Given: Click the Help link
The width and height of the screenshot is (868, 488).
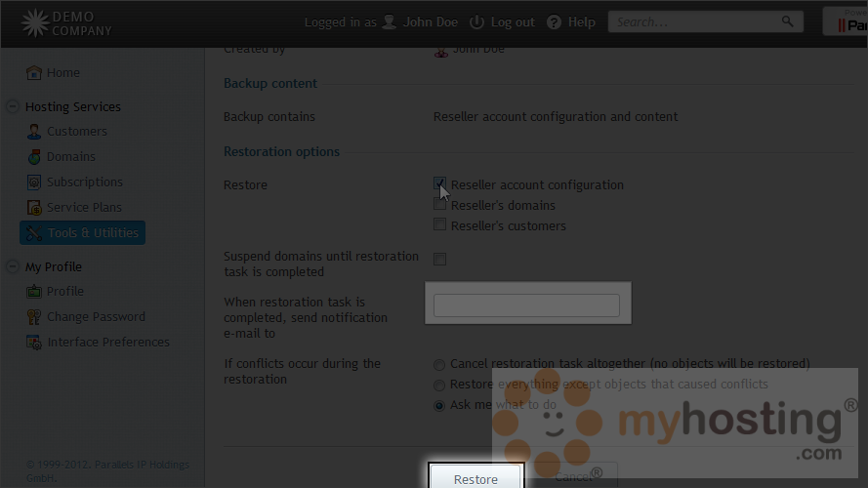Looking at the screenshot, I should click(581, 22).
